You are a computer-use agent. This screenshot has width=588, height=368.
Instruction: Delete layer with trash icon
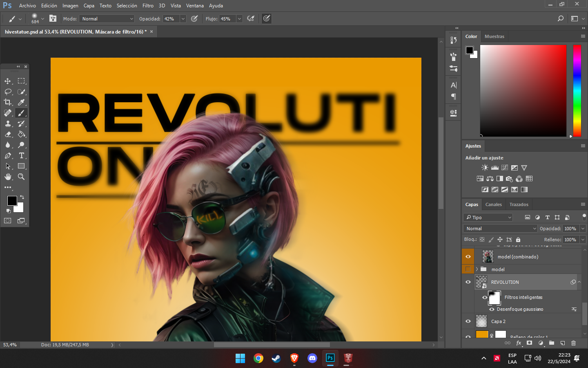(573, 343)
